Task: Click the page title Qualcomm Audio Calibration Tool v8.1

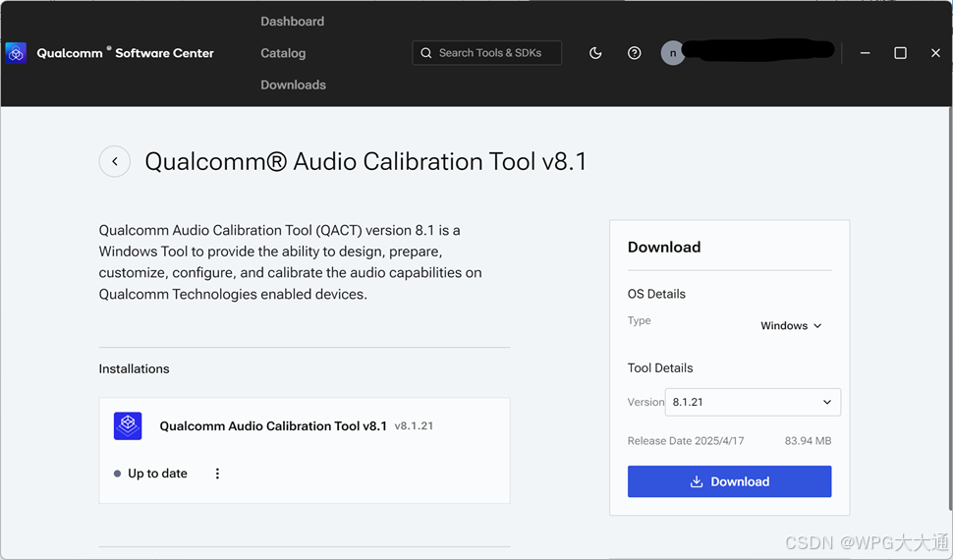Action: coord(365,162)
